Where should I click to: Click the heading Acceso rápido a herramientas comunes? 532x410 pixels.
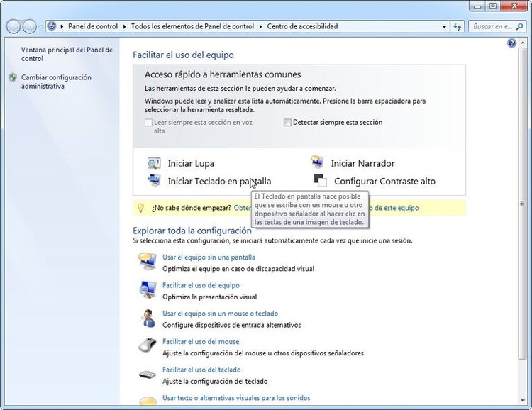[223, 74]
